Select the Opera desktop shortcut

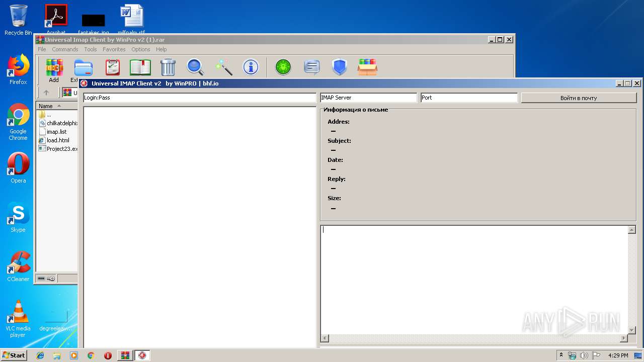[x=18, y=168]
